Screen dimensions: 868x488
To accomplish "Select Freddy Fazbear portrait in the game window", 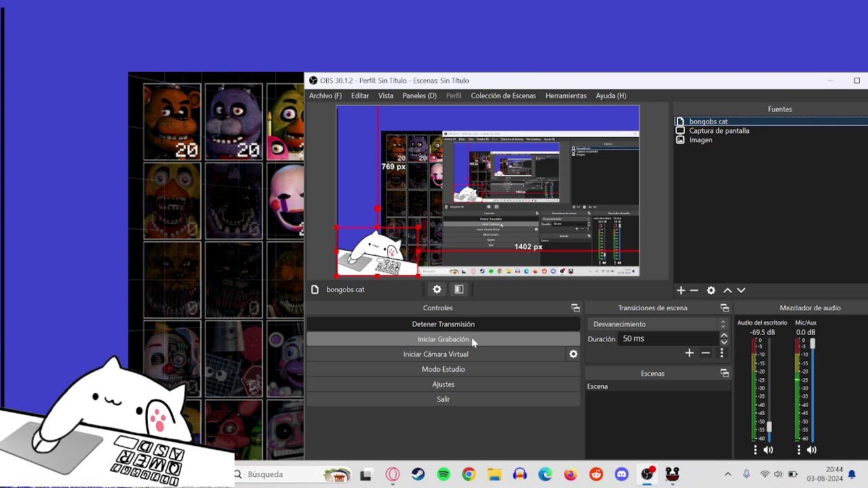I will (x=172, y=122).
